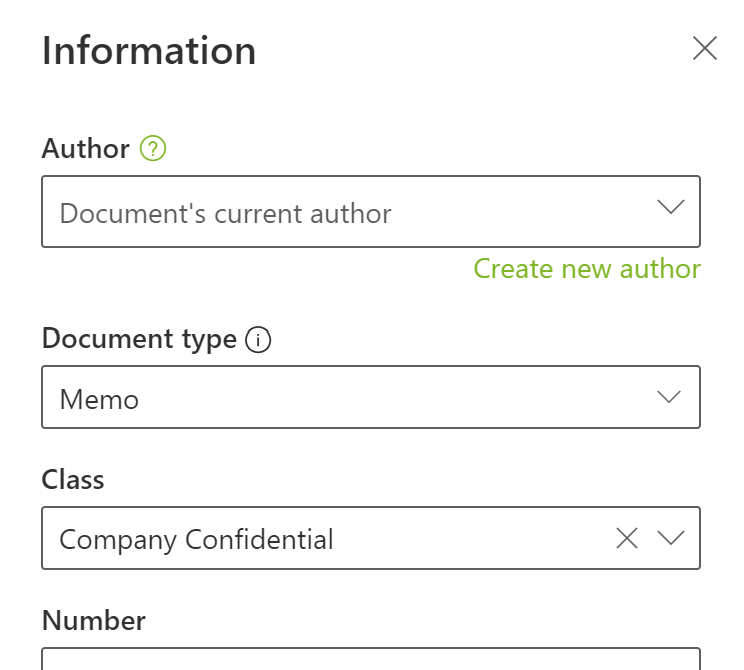The width and height of the screenshot is (744, 670).
Task: Click the "Document's current author" placeholder text
Action: point(225,213)
